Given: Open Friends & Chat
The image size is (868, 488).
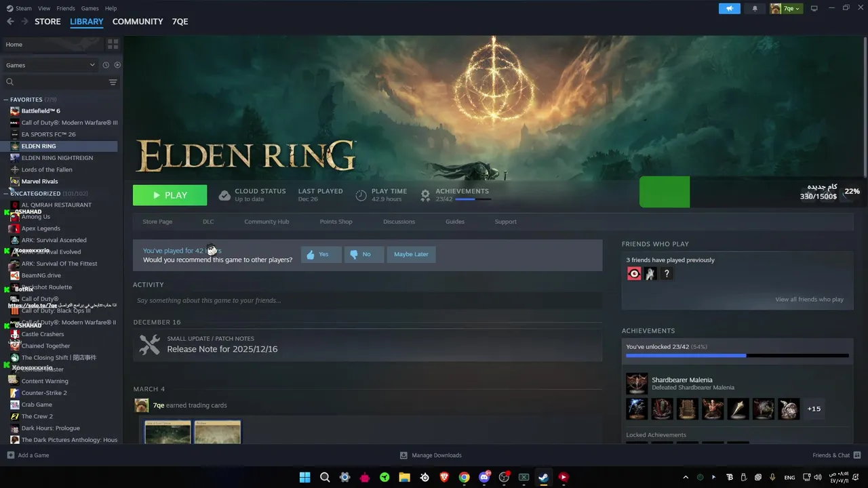Looking at the screenshot, I should (836, 455).
